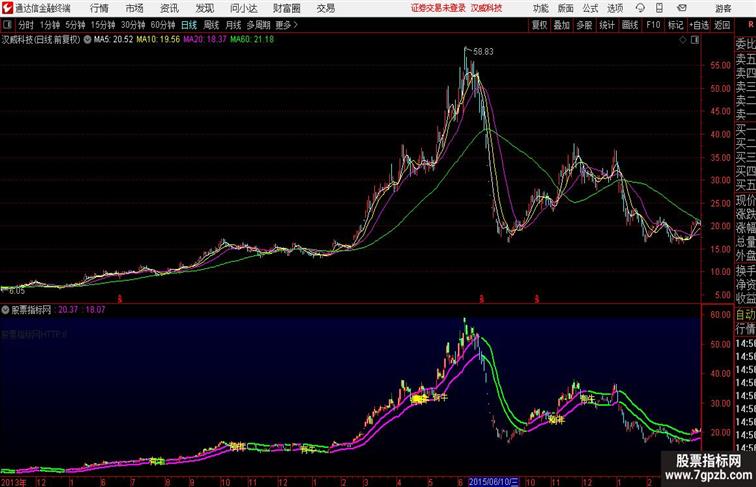Open the 功能 menu

(540, 8)
